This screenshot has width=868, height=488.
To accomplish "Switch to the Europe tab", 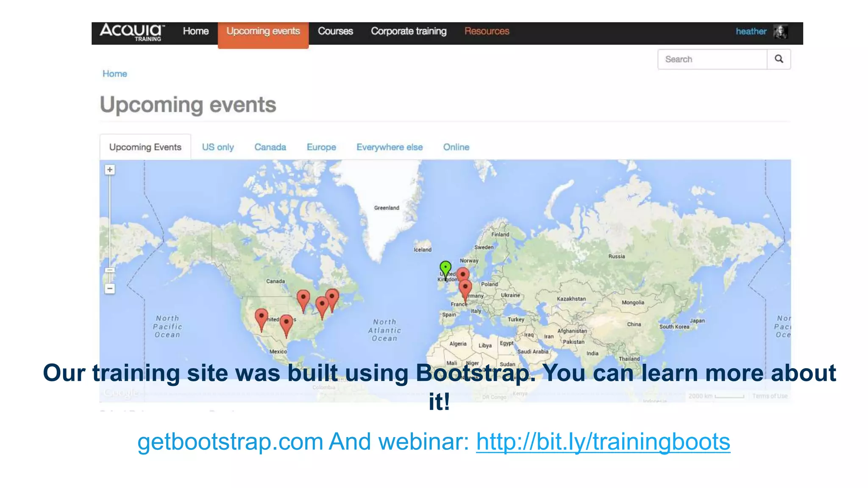I will pyautogui.click(x=321, y=147).
